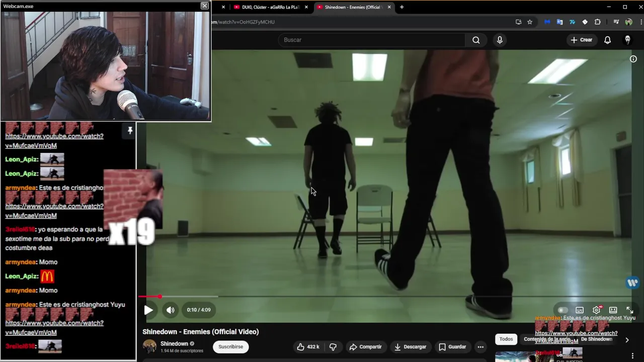
Task: Switch to theater mode
Action: coord(613,310)
